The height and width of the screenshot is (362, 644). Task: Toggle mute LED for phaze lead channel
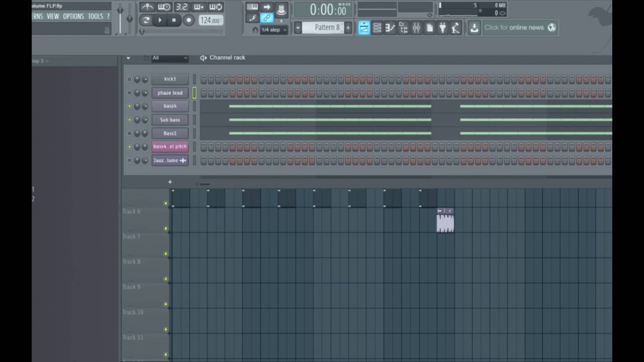pyautogui.click(x=129, y=93)
